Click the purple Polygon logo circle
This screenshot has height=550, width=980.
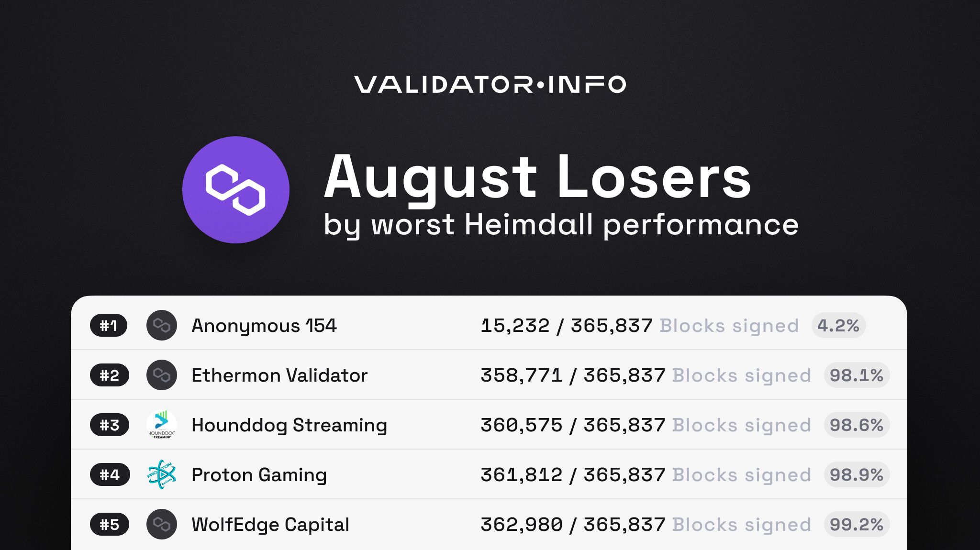[x=235, y=190]
